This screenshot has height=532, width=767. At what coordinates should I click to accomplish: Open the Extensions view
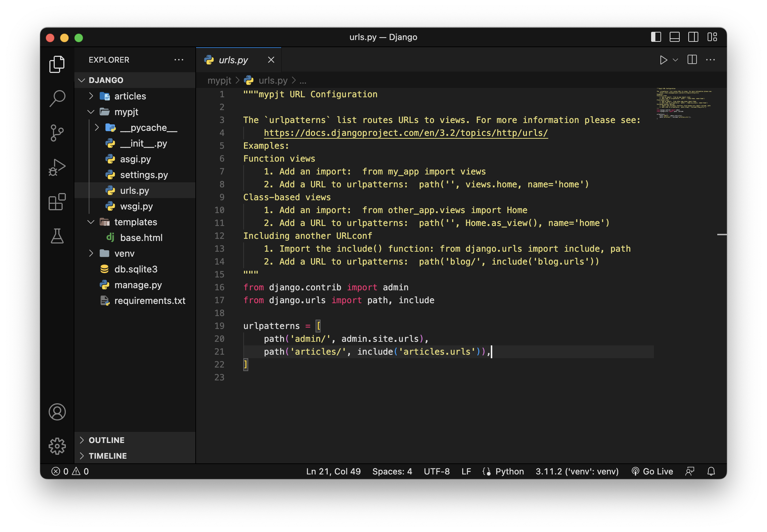tap(57, 202)
